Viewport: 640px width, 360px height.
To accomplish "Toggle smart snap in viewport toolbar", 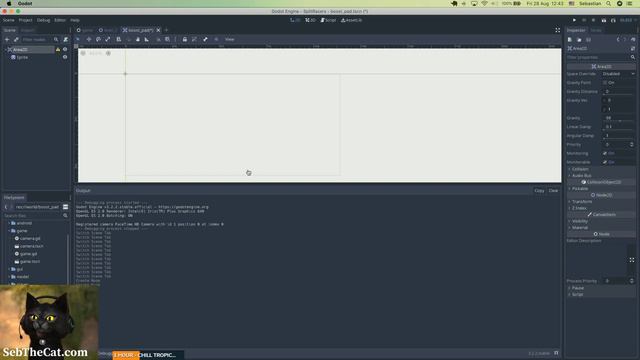I will tap(158, 40).
